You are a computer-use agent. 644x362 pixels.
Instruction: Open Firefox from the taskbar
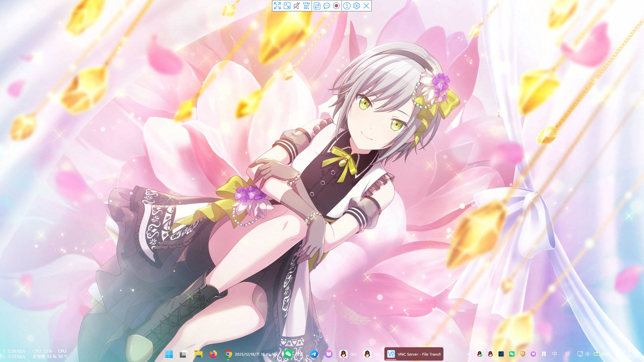pos(213,354)
